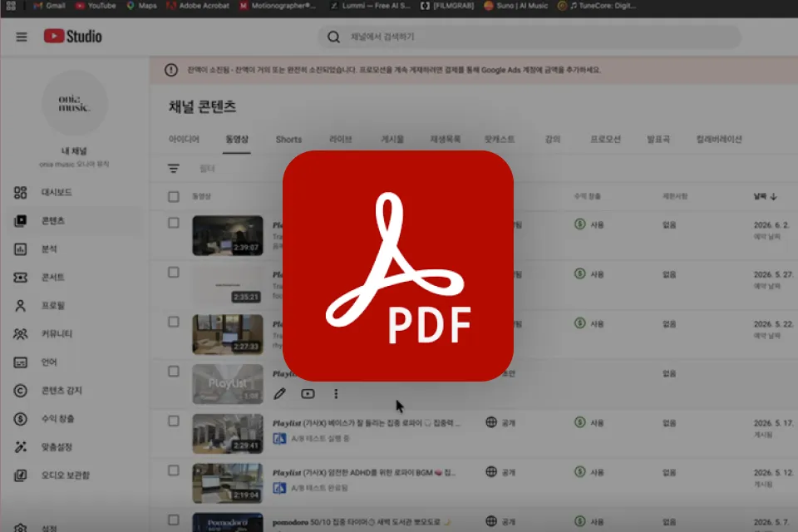
Task: Click the monetization dollar icon on the 2026. 5. 17. row
Action: click(579, 422)
